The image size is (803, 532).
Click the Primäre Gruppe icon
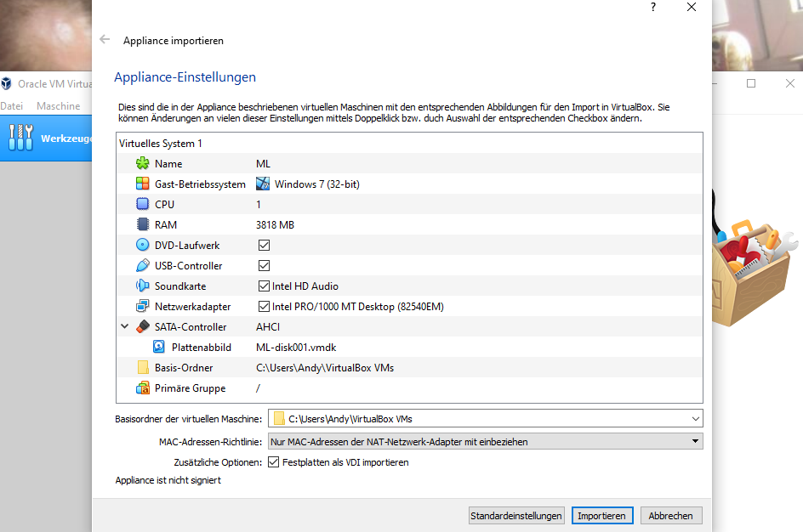pyautogui.click(x=142, y=388)
